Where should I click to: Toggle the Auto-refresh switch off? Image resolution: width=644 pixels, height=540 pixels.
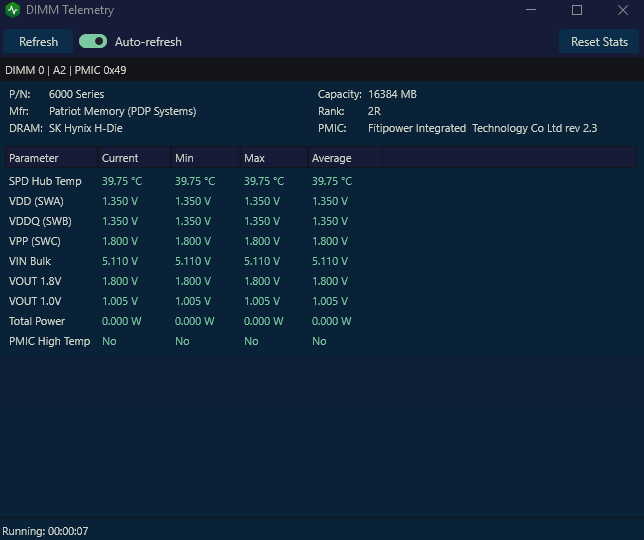pyautogui.click(x=93, y=41)
